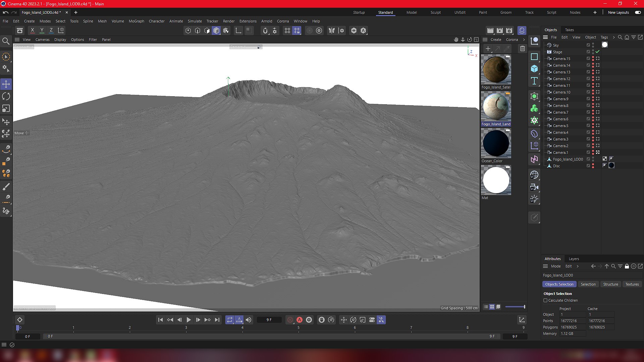
Task: Open the Render menu
Action: coord(229,21)
